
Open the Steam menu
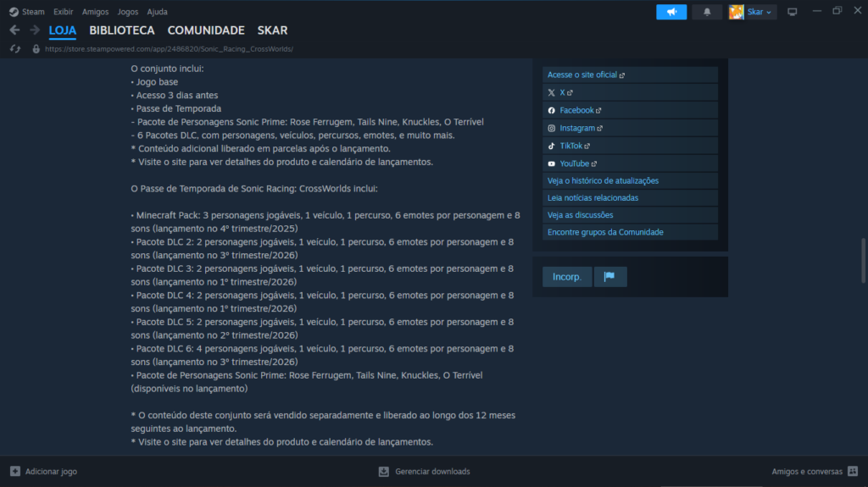pos(26,12)
